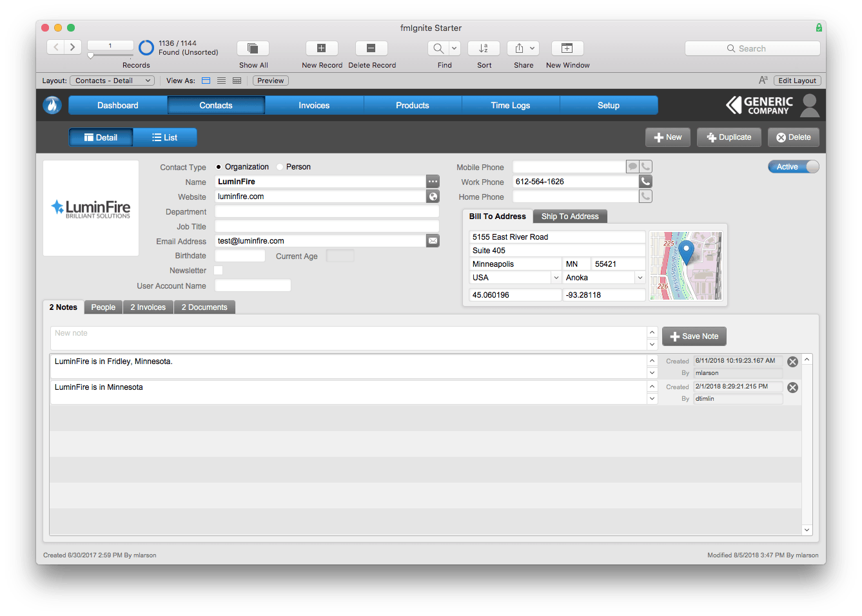
Task: Open the Find options dropdown arrow
Action: click(455, 48)
